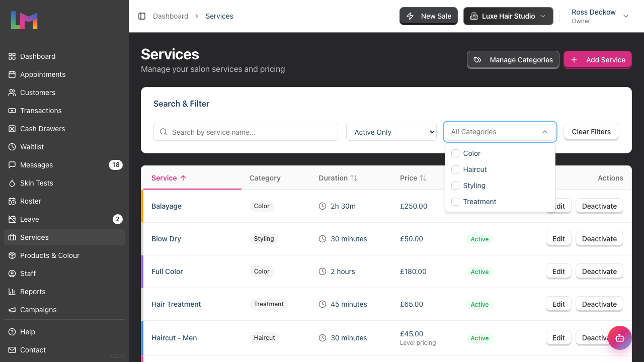Sort the table by Price column
Image resolution: width=644 pixels, height=362 pixels.
(413, 178)
